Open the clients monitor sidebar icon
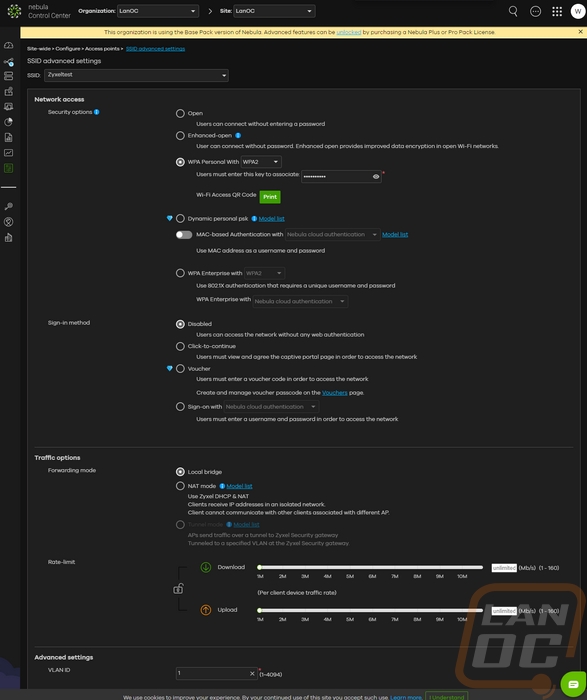 pos(8,107)
